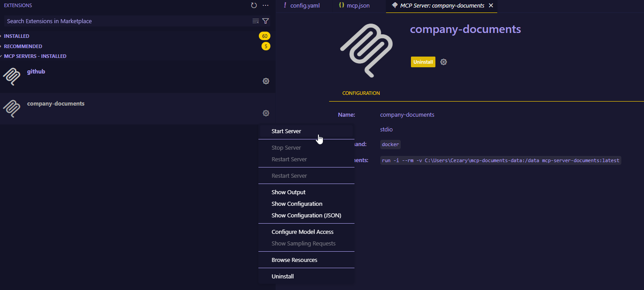
Task: Open company-documents gear in sidebar list
Action: click(266, 113)
